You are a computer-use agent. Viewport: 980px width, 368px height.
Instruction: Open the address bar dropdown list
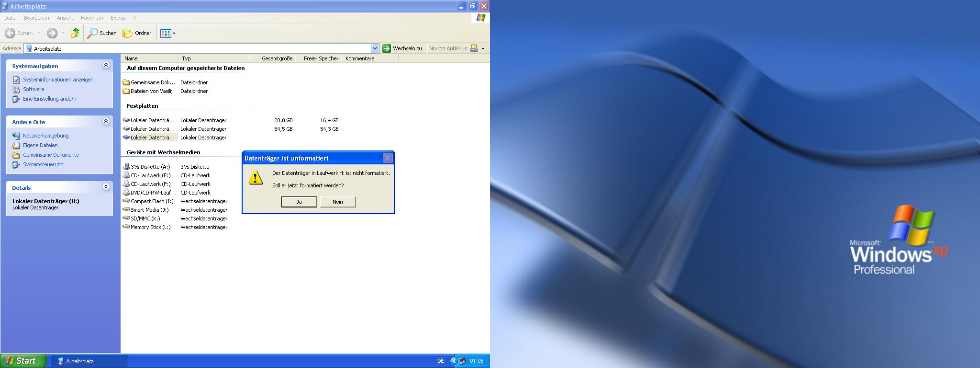[x=375, y=48]
